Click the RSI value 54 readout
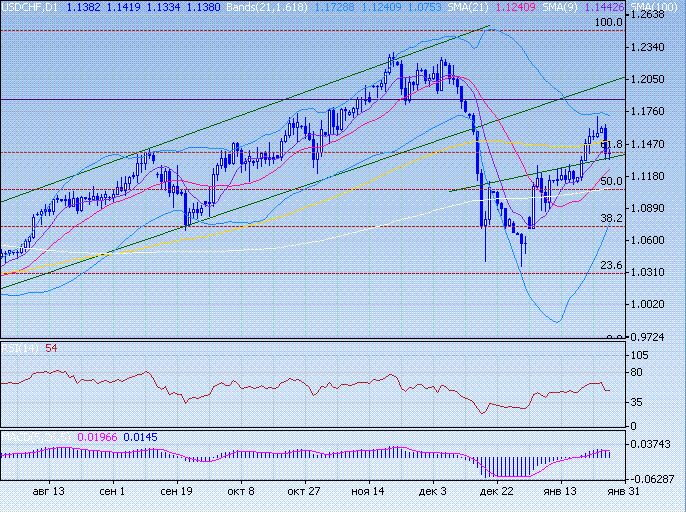The image size is (686, 512). pyautogui.click(x=51, y=347)
